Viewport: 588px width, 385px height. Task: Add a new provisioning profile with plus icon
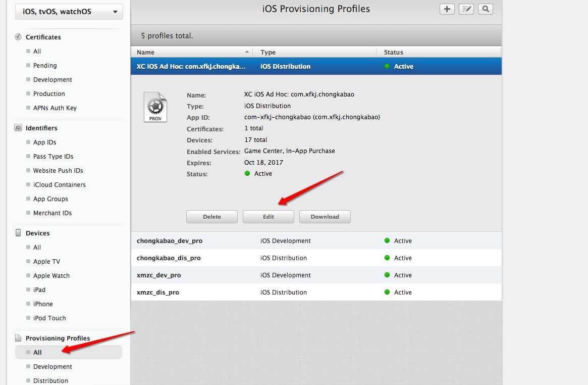tap(447, 9)
